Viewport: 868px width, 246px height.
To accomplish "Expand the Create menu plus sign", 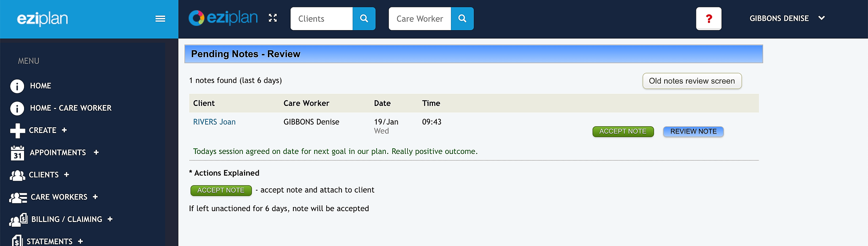I will [64, 130].
